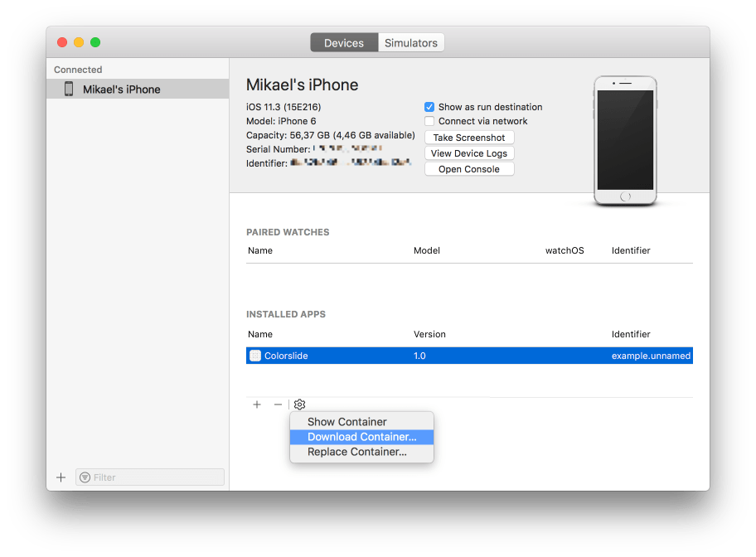Open Console for Mikael's iPhone
The width and height of the screenshot is (756, 557).
coord(469,168)
